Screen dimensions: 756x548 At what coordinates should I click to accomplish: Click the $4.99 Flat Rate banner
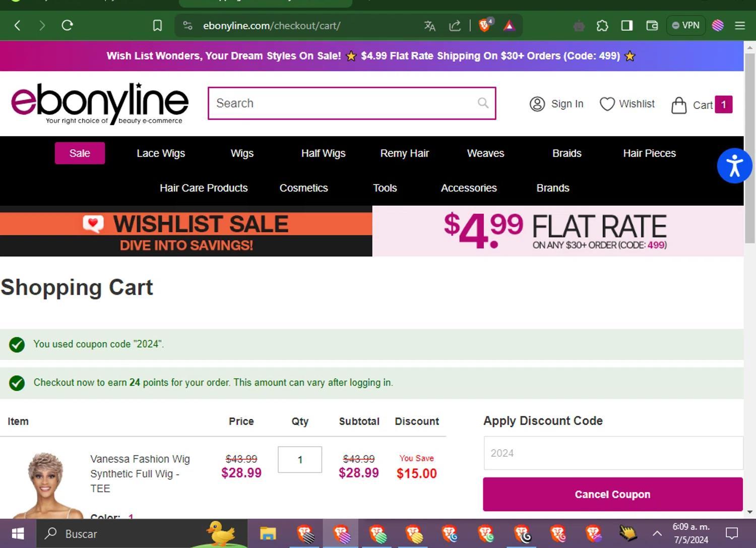coord(558,231)
